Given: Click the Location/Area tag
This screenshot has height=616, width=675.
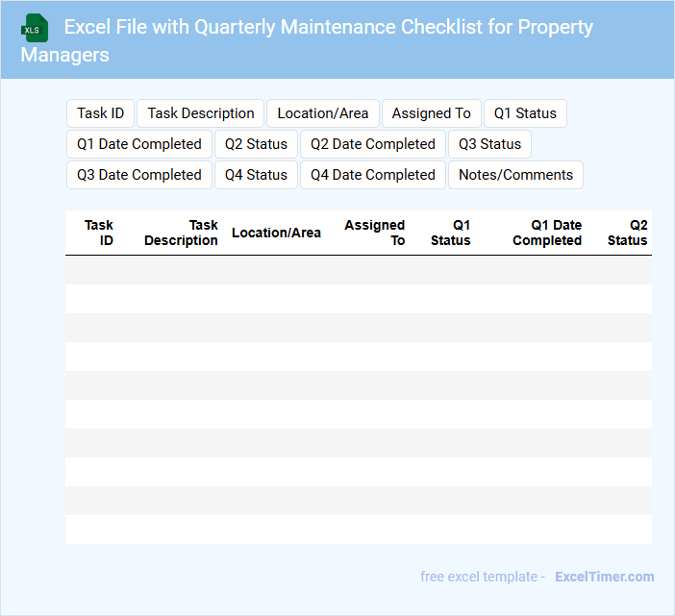Looking at the screenshot, I should coord(322,113).
